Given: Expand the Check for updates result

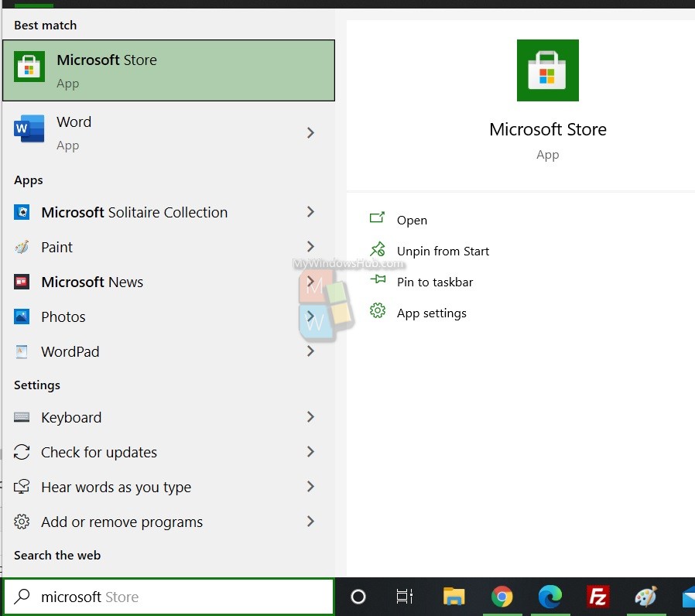Looking at the screenshot, I should 310,452.
